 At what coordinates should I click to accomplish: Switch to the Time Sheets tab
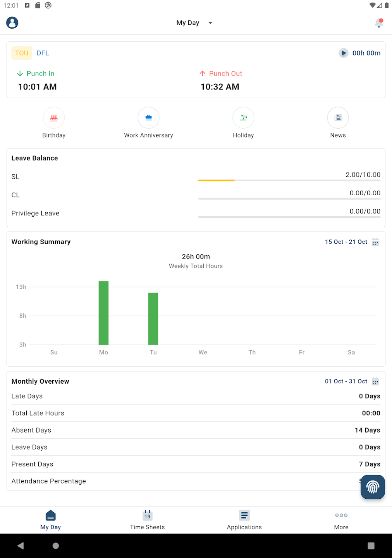coord(147,520)
